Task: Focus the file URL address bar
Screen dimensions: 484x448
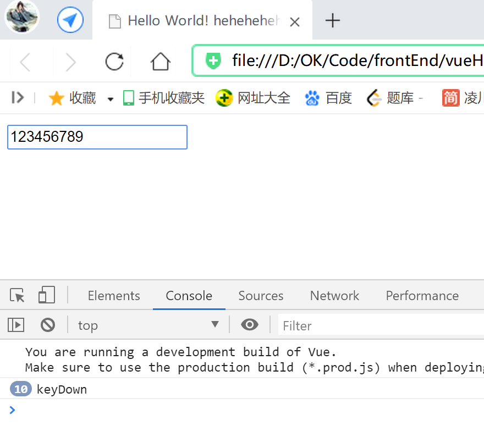Action: [x=338, y=60]
